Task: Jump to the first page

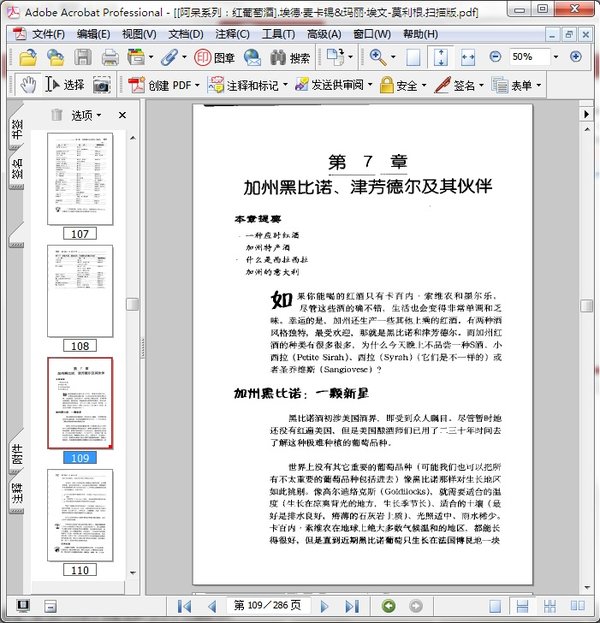Action: (184, 606)
